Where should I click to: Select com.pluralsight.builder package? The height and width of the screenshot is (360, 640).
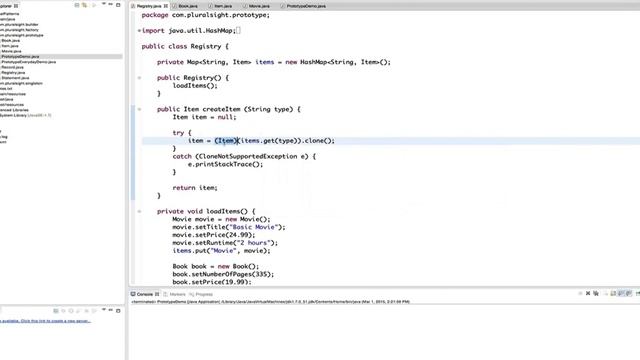(19, 24)
